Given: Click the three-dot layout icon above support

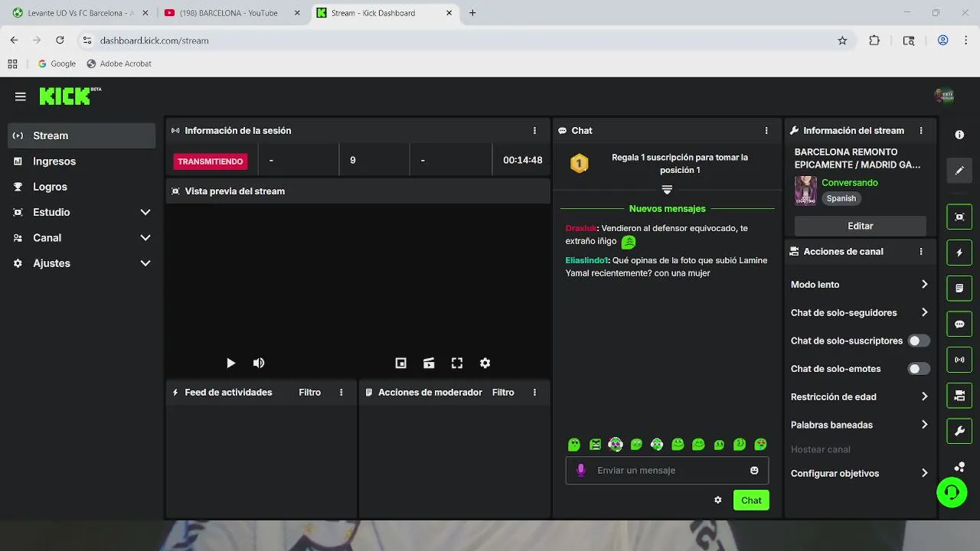Looking at the screenshot, I should [x=959, y=467].
